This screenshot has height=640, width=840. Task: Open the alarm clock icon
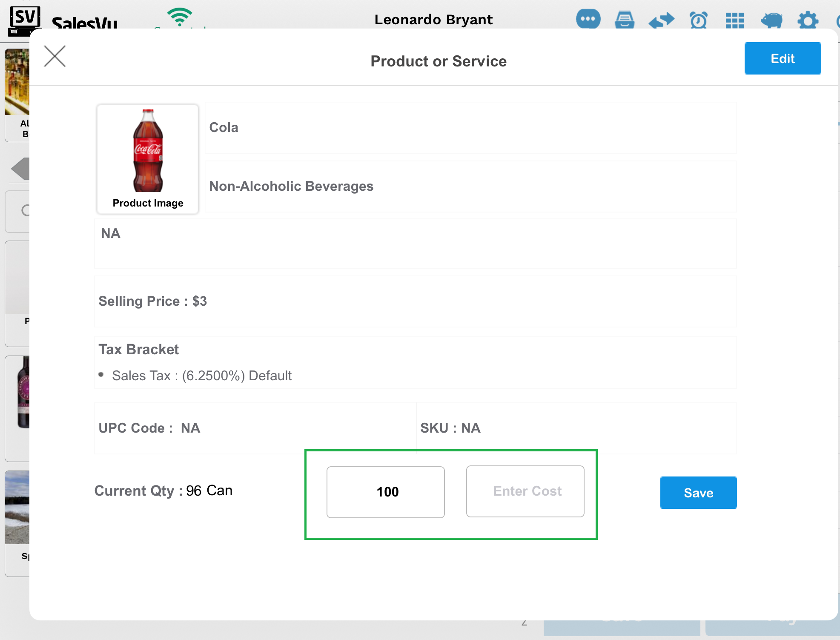698,20
